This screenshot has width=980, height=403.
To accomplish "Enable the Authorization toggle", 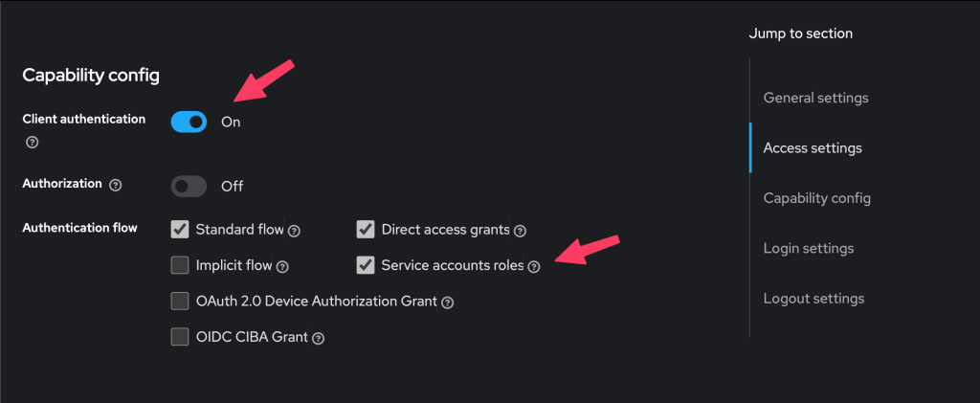I will tap(189, 186).
